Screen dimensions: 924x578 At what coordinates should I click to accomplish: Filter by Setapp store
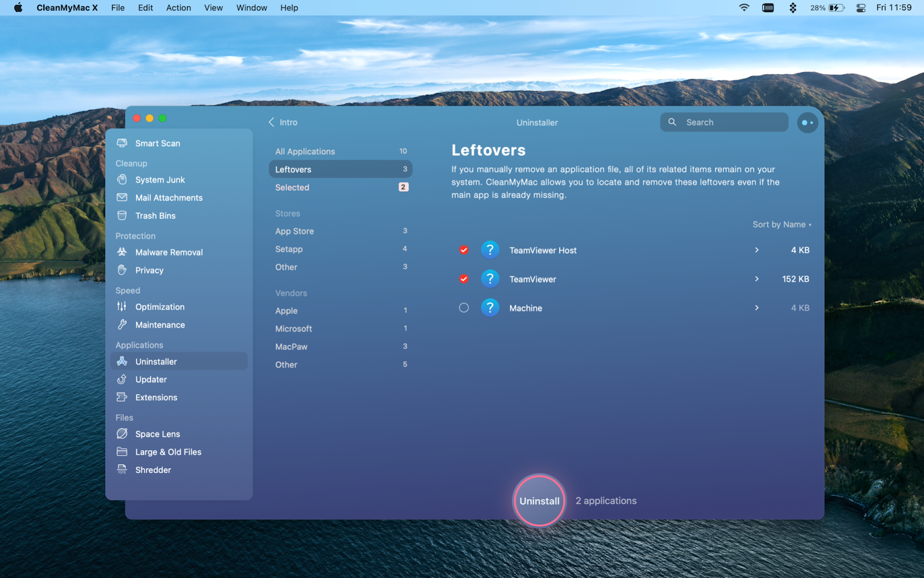341,249
